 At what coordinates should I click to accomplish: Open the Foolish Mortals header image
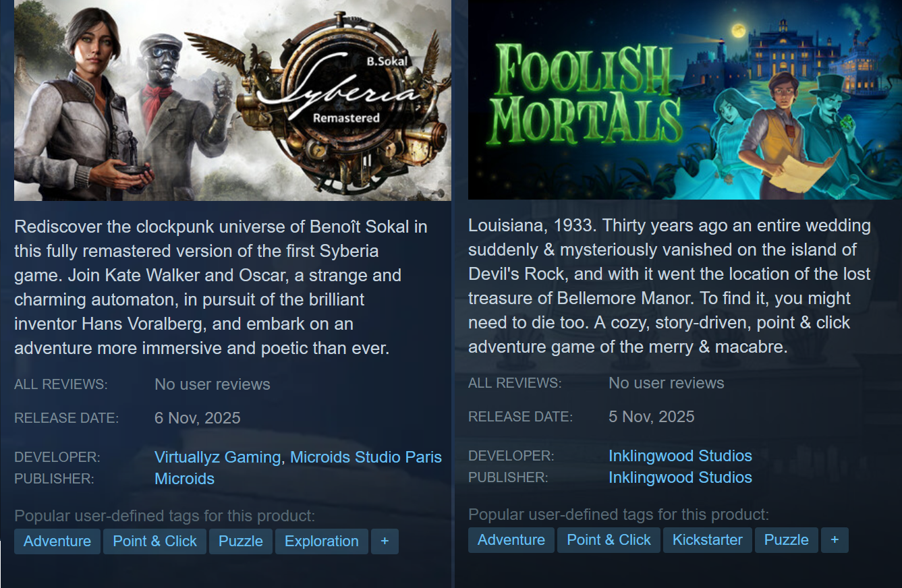(685, 99)
